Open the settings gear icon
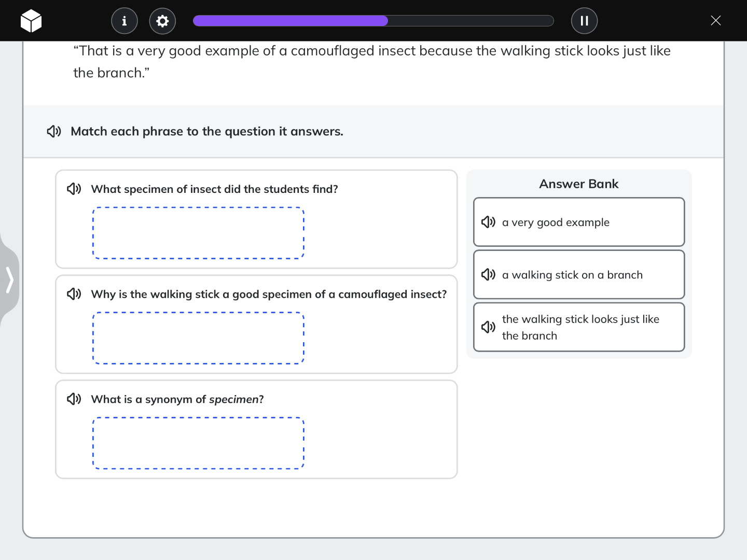The image size is (747, 560). pyautogui.click(x=162, y=21)
